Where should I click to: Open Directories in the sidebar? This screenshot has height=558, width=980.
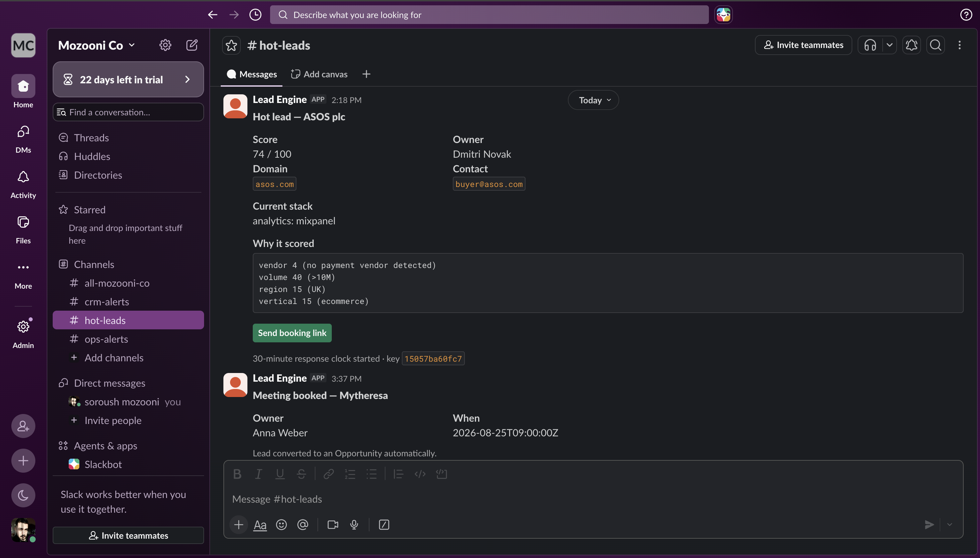(x=128, y=175)
